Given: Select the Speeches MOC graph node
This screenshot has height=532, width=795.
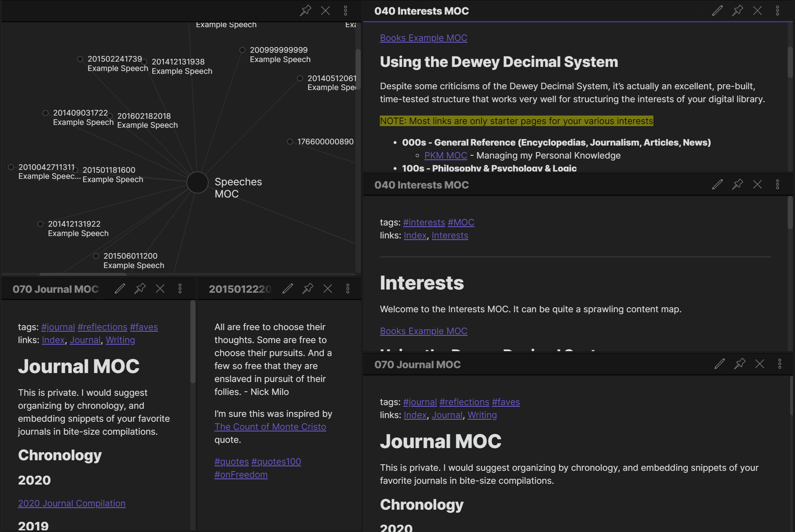Looking at the screenshot, I should 197,182.
